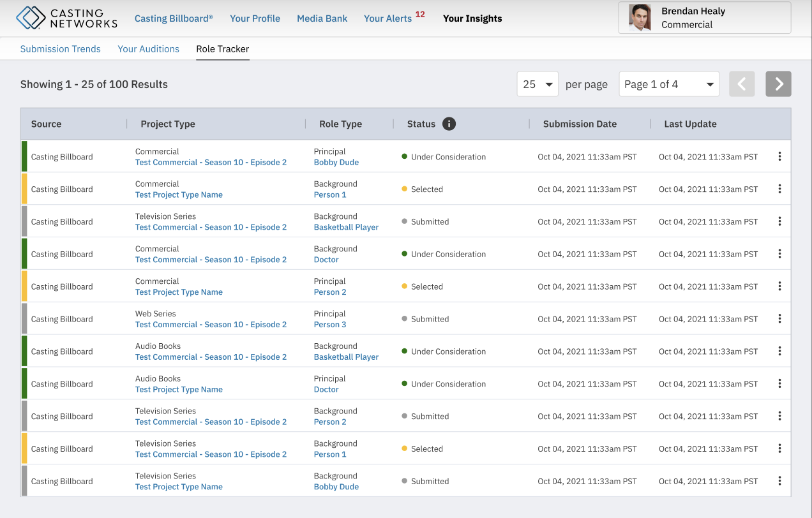Open the 25 per page dropdown
The width and height of the screenshot is (812, 518).
point(538,84)
